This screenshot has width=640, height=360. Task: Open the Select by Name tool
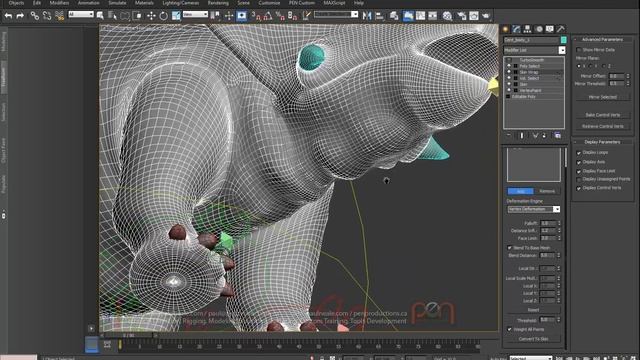pyautogui.click(x=112, y=16)
